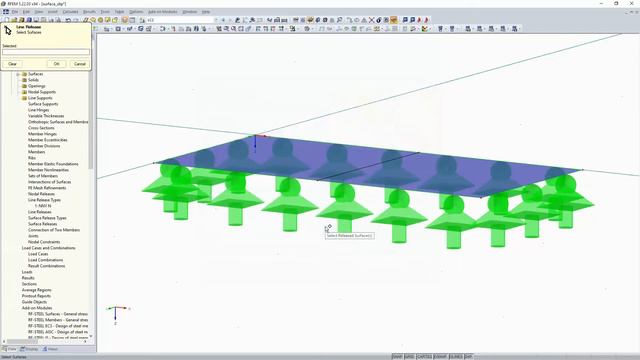This screenshot has width=640, height=360.
Task: Open the Window menu
Action: pyautogui.click(x=189, y=12)
